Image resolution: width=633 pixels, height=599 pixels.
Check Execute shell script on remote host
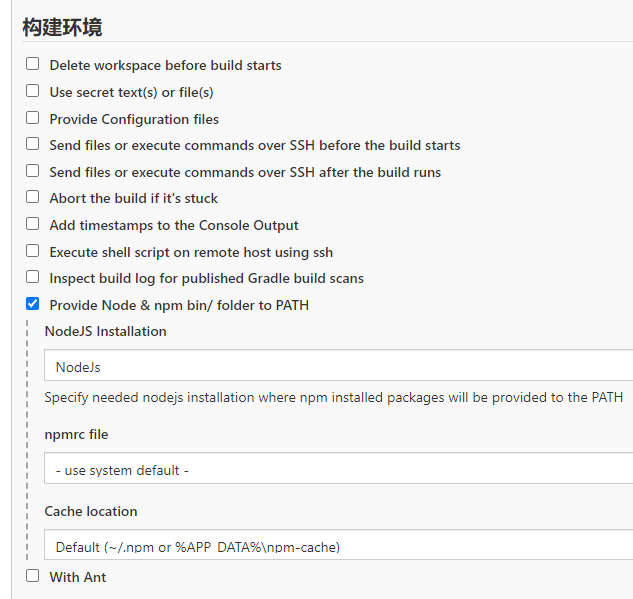pyautogui.click(x=33, y=251)
